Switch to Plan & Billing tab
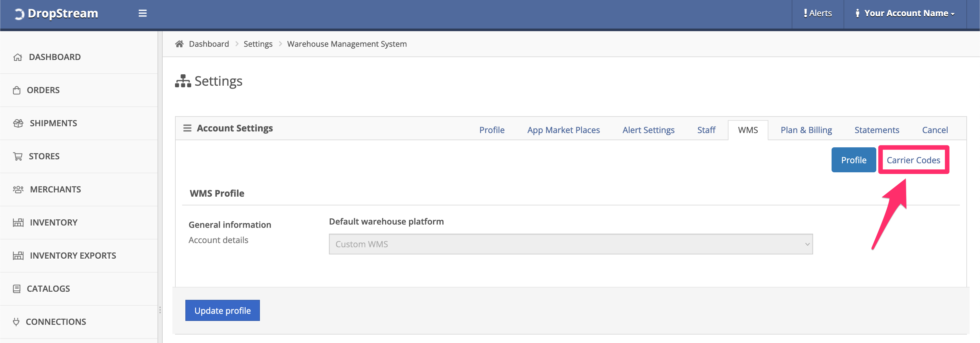Viewport: 980px width, 343px height. click(806, 130)
